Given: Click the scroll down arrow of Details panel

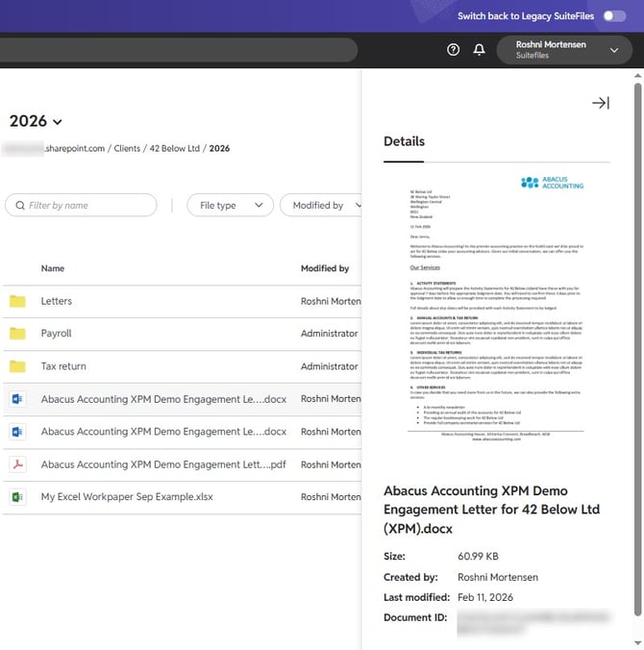Looking at the screenshot, I should (638, 643).
